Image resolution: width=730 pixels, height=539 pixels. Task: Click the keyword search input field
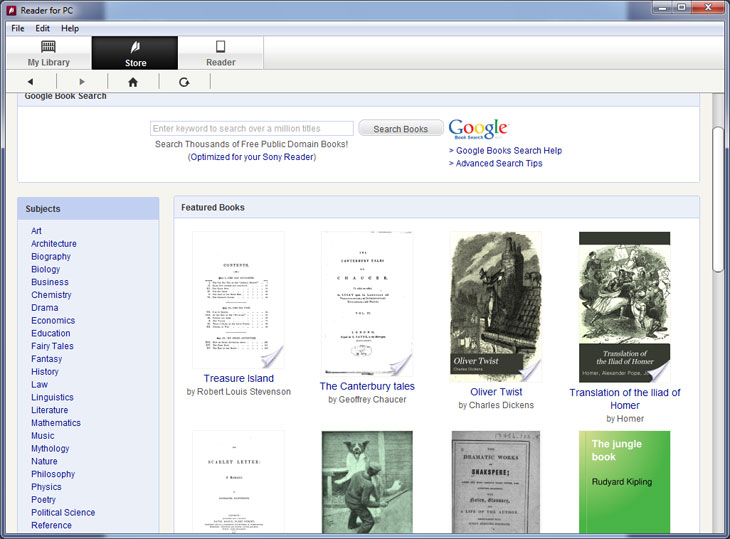[x=251, y=129]
